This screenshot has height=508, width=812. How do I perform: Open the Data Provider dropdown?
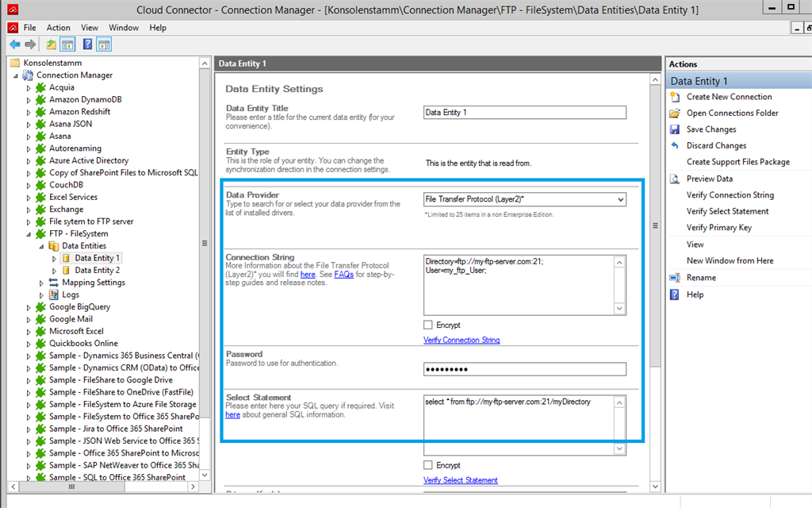[620, 200]
